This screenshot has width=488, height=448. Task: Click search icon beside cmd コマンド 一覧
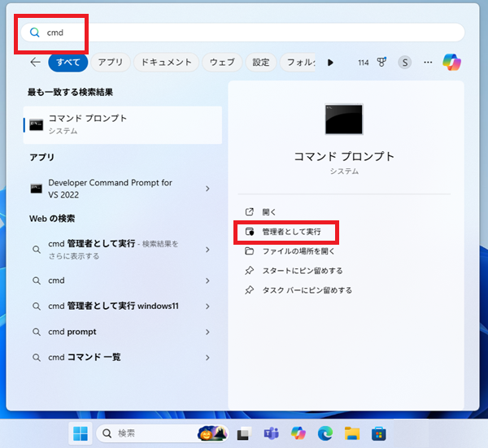(x=37, y=358)
